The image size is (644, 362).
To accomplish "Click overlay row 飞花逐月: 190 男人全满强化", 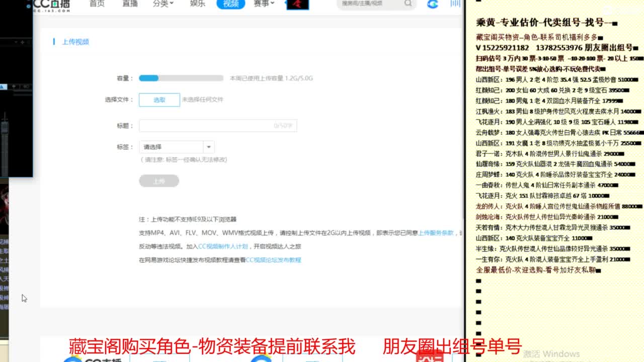I will (558, 122).
